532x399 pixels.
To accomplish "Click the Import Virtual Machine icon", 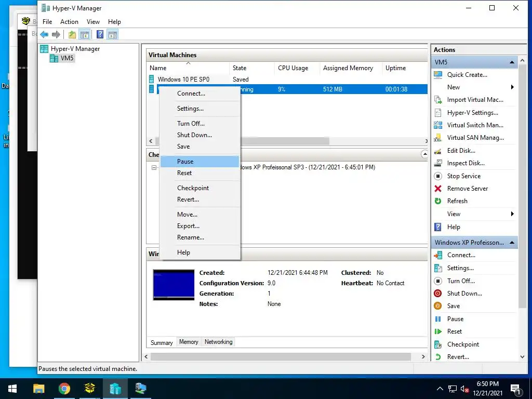I will click(438, 100).
